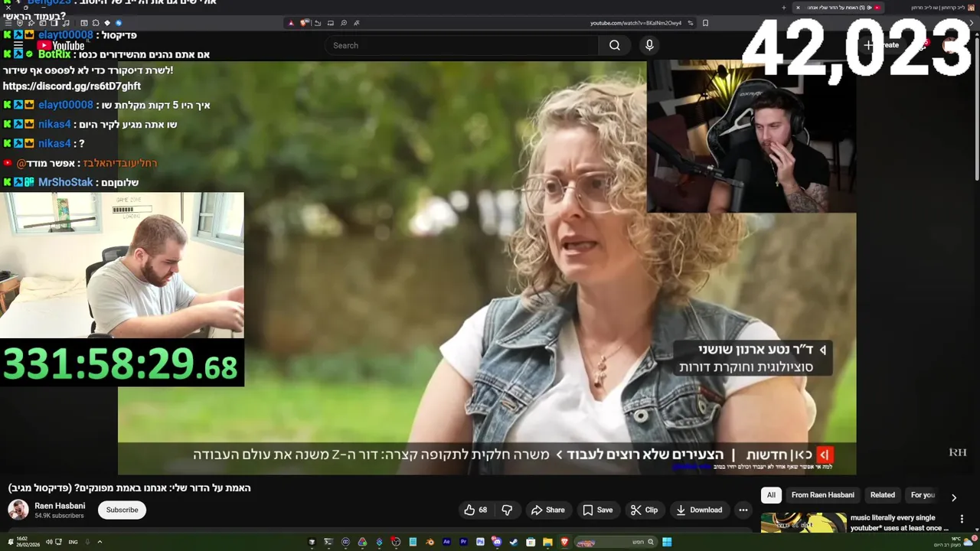The height and width of the screenshot is (551, 980).
Task: Open Discord from taskbar
Action: coord(497,542)
